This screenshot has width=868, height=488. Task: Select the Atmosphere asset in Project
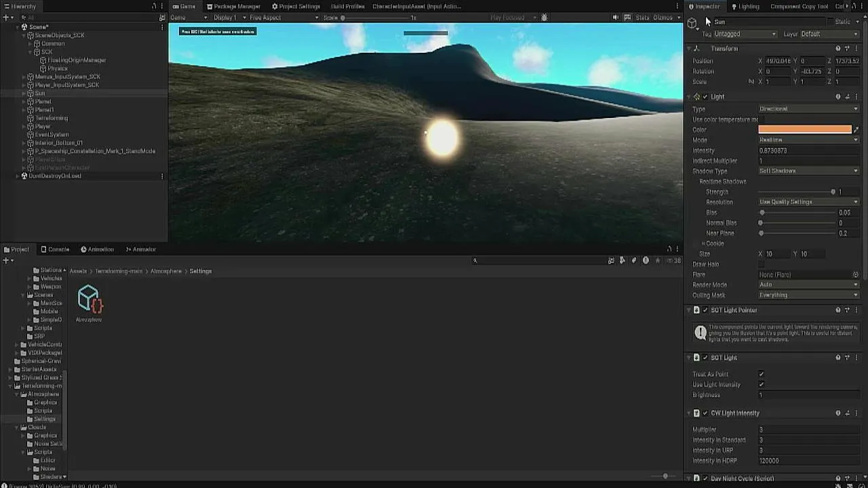click(x=89, y=303)
